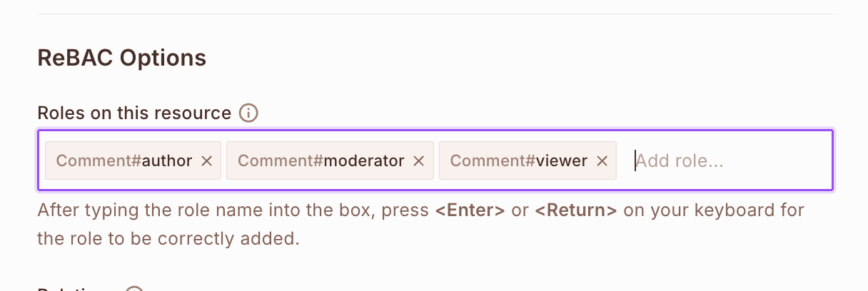868x291 pixels.
Task: Focus the Add role text input
Action: pyautogui.click(x=728, y=161)
